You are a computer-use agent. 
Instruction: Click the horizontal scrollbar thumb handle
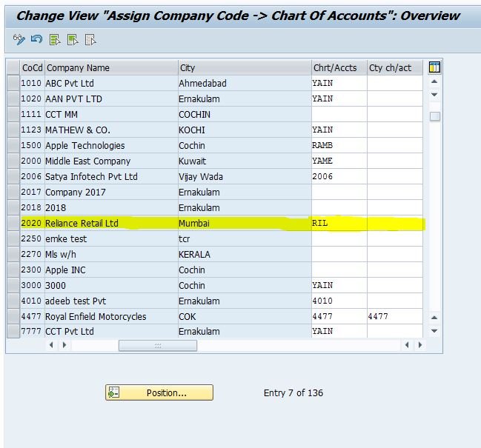pos(158,346)
